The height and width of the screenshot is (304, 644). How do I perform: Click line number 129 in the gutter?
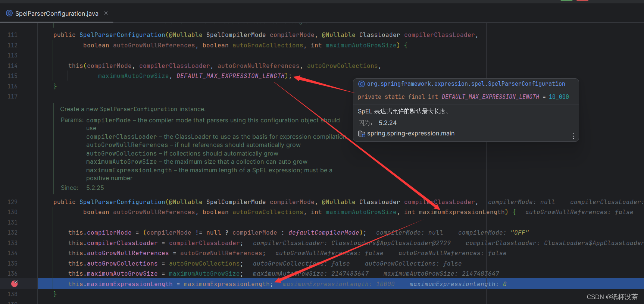12,202
